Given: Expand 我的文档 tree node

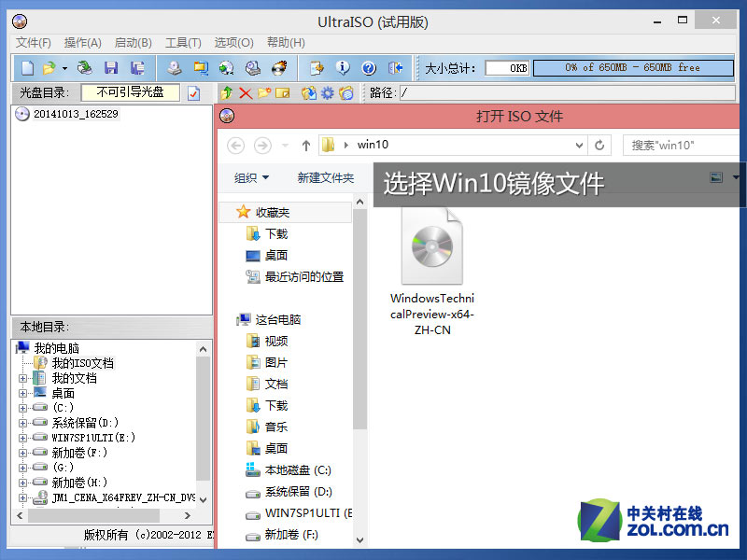Looking at the screenshot, I should tap(22, 379).
